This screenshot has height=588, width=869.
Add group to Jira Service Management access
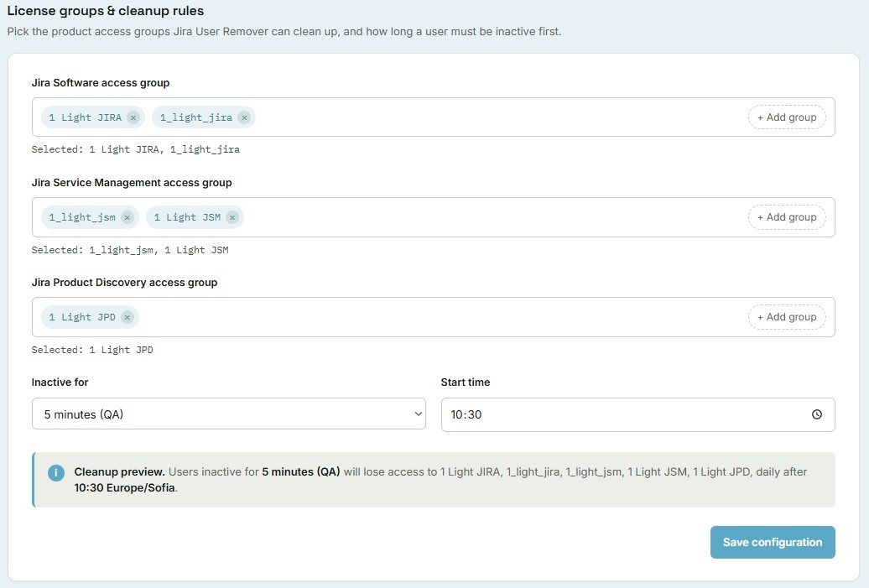pos(787,217)
